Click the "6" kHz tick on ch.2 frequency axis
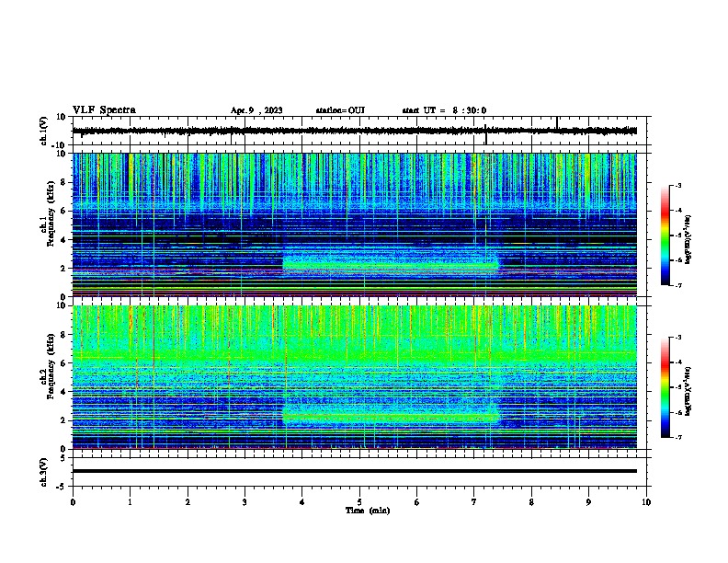The height and width of the screenshot is (563, 728). point(63,363)
